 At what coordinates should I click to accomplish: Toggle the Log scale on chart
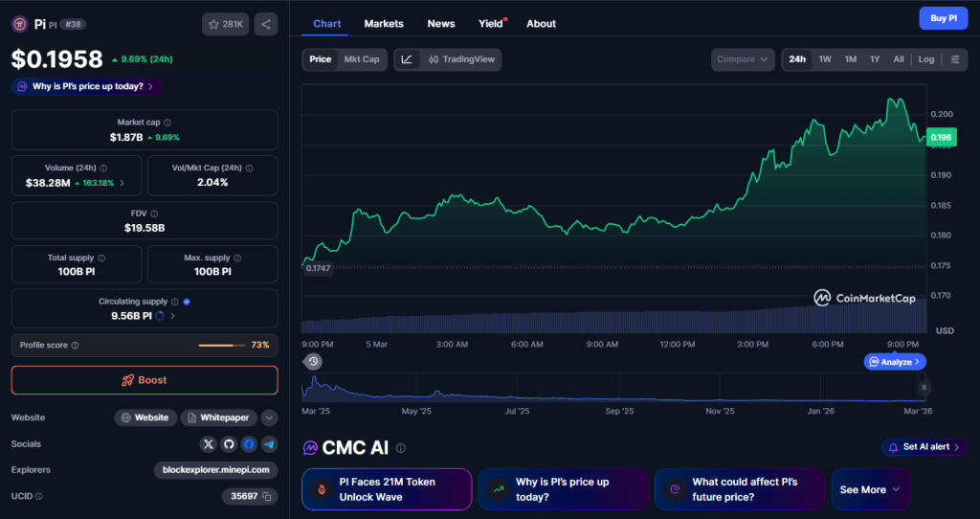[925, 59]
